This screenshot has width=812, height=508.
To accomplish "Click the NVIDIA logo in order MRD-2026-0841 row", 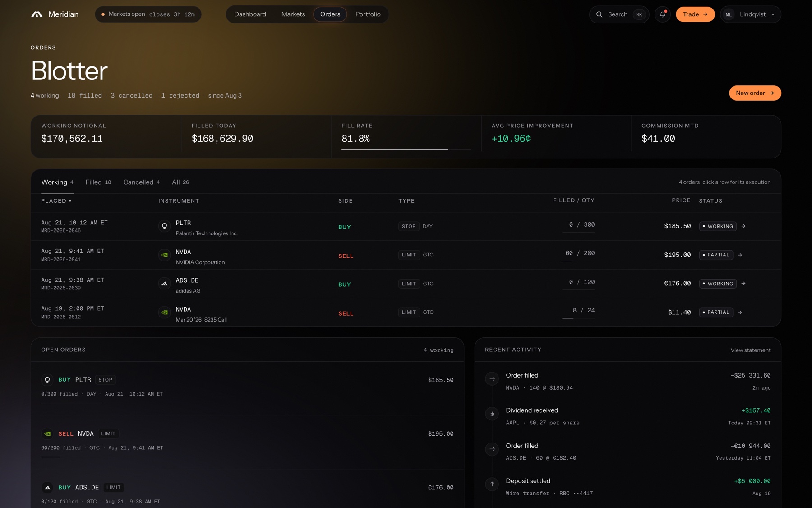I will point(165,255).
